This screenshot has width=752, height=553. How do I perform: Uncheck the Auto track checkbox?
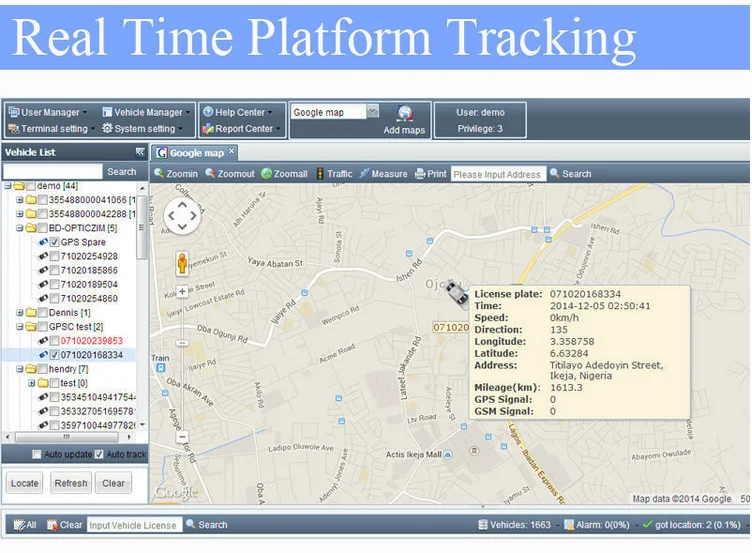click(98, 455)
